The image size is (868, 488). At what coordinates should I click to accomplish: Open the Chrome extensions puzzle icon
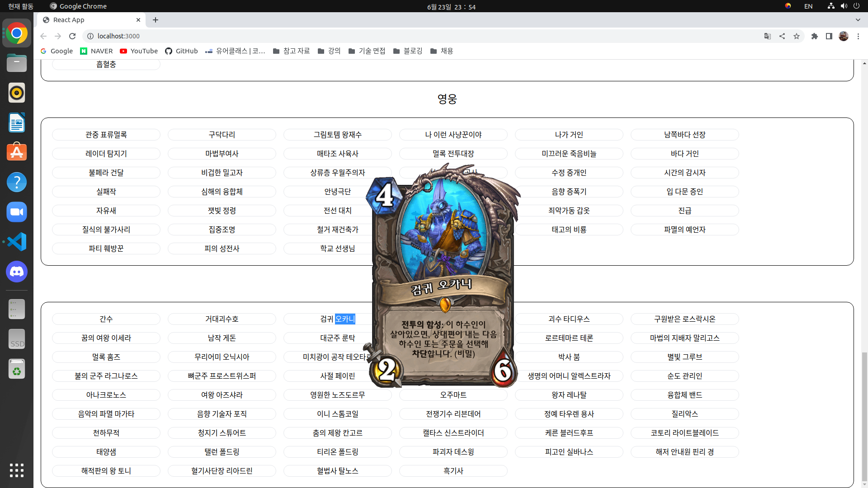pyautogui.click(x=815, y=36)
